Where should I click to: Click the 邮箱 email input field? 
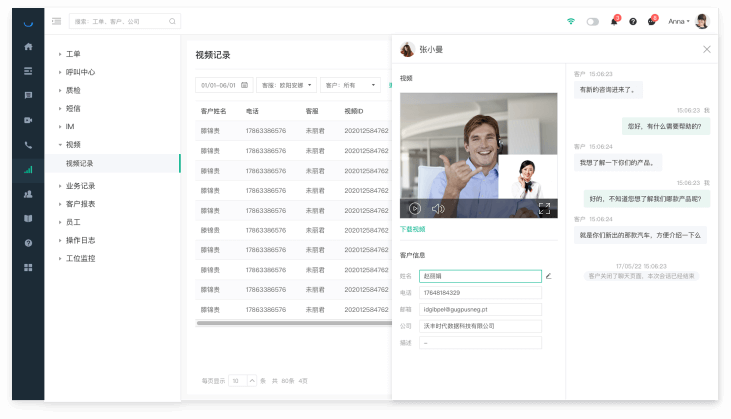(481, 309)
